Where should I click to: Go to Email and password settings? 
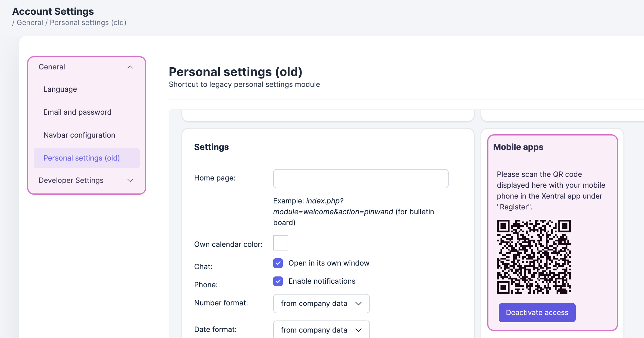pyautogui.click(x=77, y=112)
